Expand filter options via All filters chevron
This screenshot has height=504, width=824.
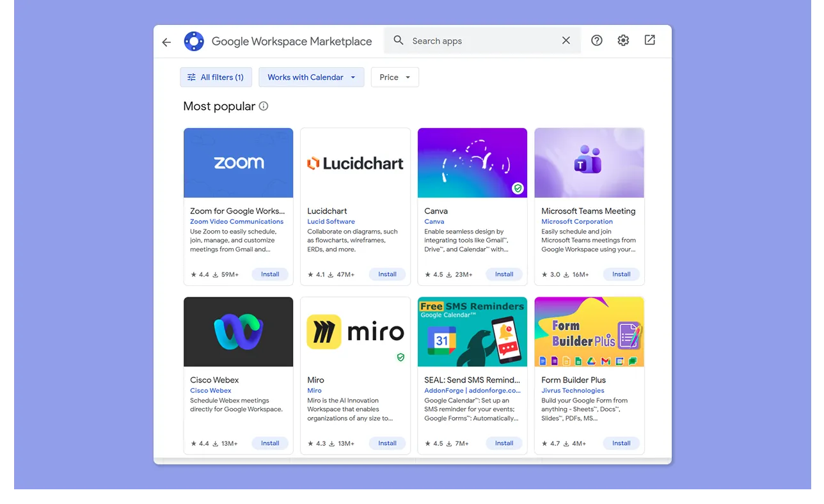coord(191,77)
